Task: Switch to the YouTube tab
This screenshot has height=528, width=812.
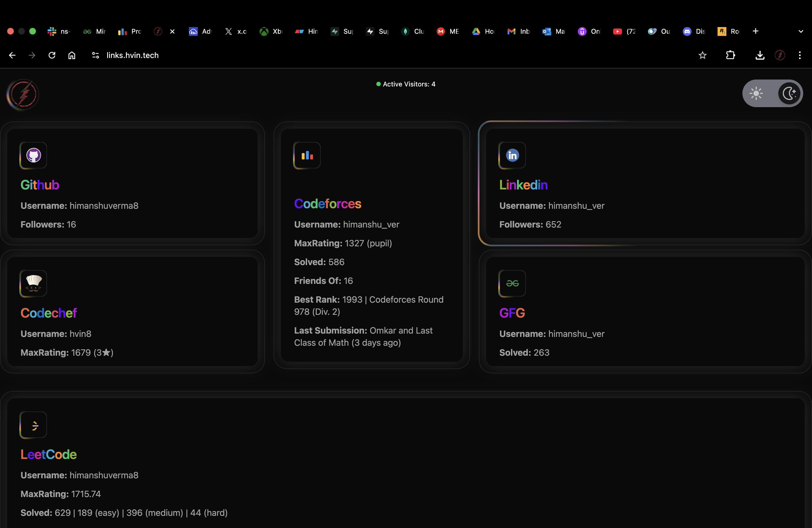Action: click(624, 31)
